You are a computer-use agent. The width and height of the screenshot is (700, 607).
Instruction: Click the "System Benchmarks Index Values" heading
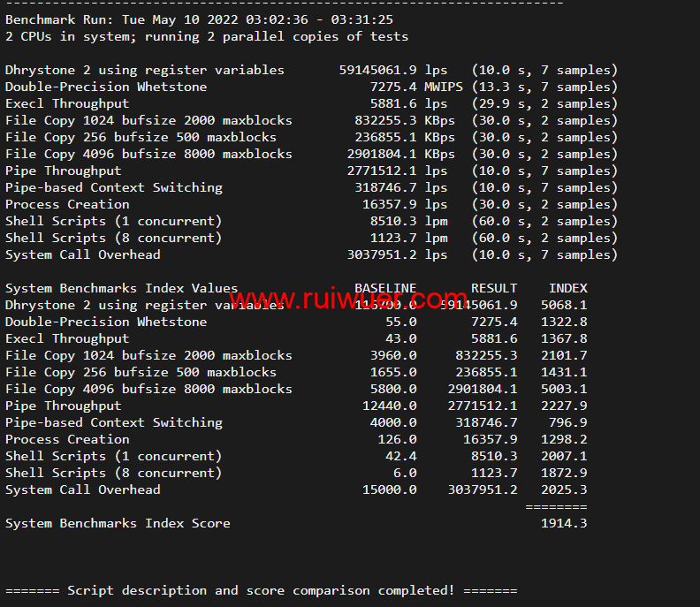point(121,288)
